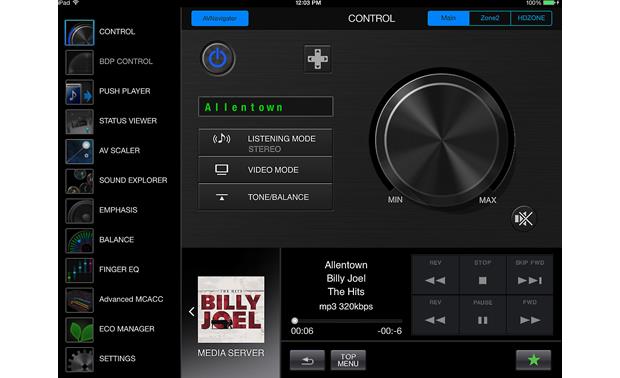
Task: Open the PUSH PLAYER icon
Action: [x=79, y=92]
